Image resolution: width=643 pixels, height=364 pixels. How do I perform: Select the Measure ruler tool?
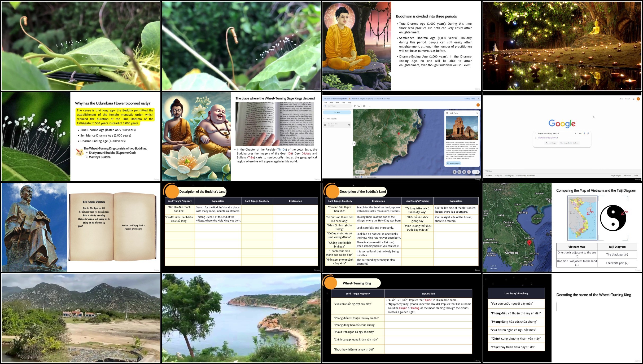pyautogui.click(x=364, y=106)
